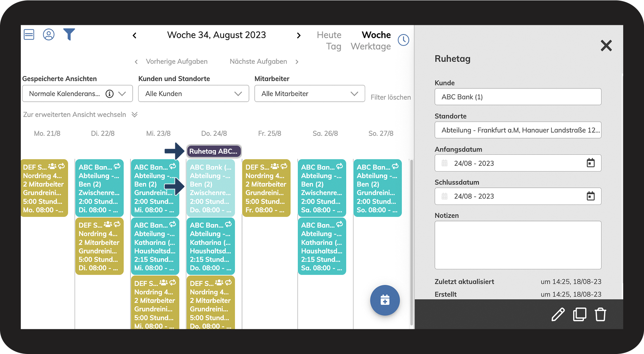Click Nächste Aufgaben link

(x=258, y=62)
